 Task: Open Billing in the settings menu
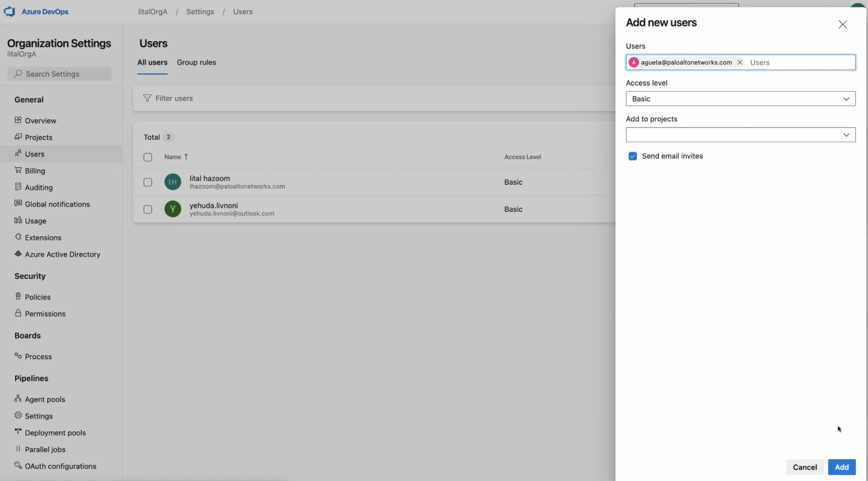[35, 171]
